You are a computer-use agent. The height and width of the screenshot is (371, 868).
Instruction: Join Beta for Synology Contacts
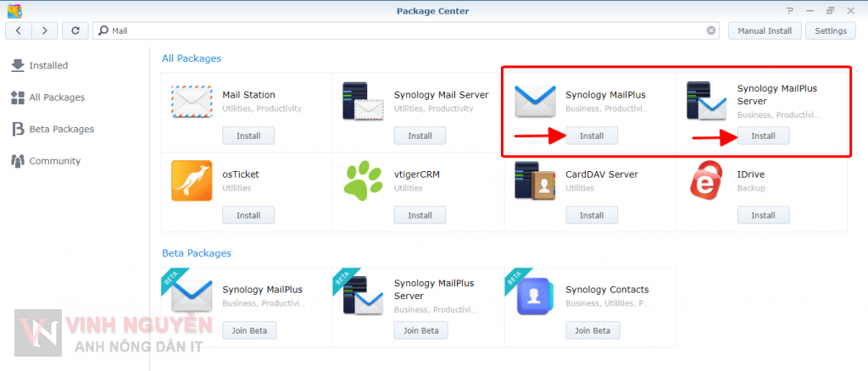click(x=593, y=330)
